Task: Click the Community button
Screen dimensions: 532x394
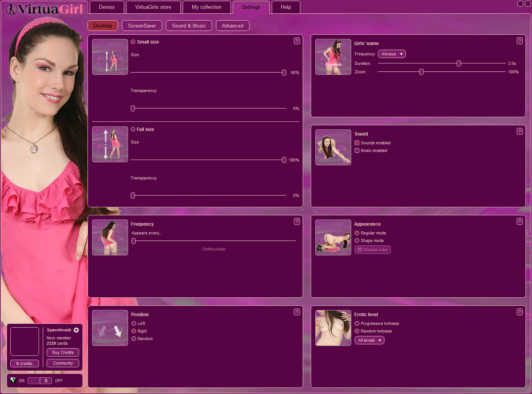Action: click(63, 363)
